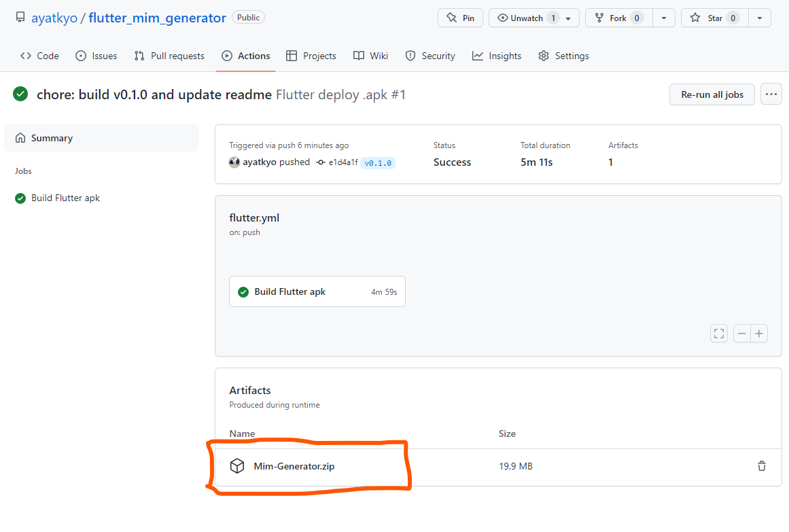Viewport: 789px width, 532px height.
Task: Open the Security tab
Action: pyautogui.click(x=430, y=56)
